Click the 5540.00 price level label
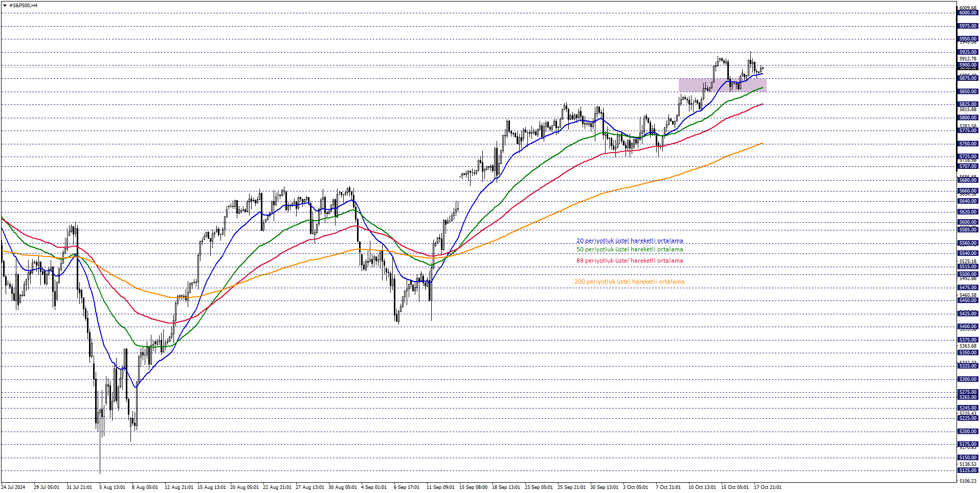Image resolution: width=980 pixels, height=493 pixels. coord(968,253)
